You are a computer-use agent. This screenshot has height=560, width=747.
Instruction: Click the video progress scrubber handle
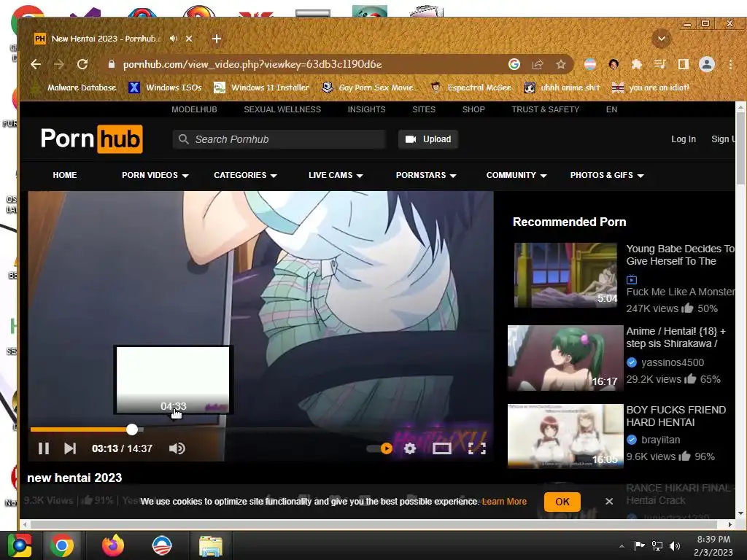132,429
